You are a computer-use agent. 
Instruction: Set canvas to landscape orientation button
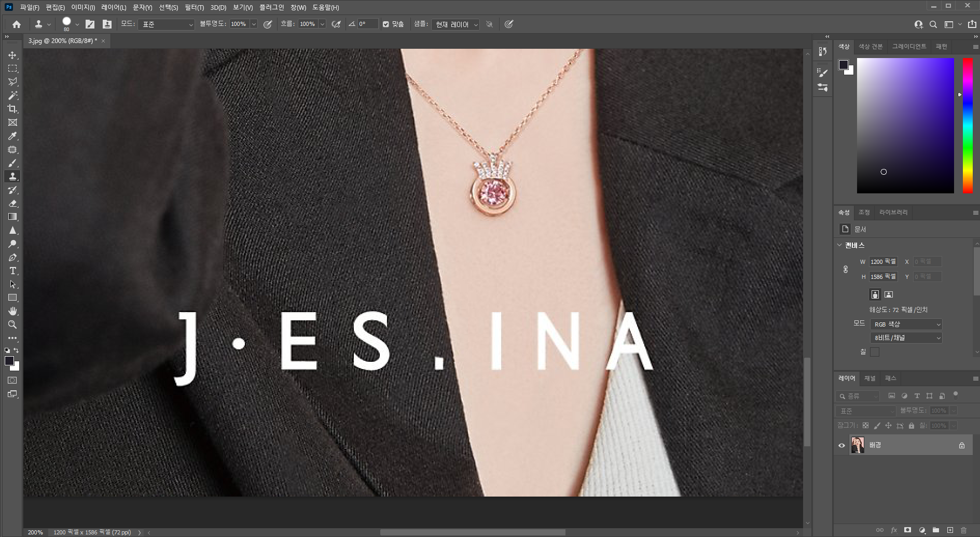pos(889,294)
